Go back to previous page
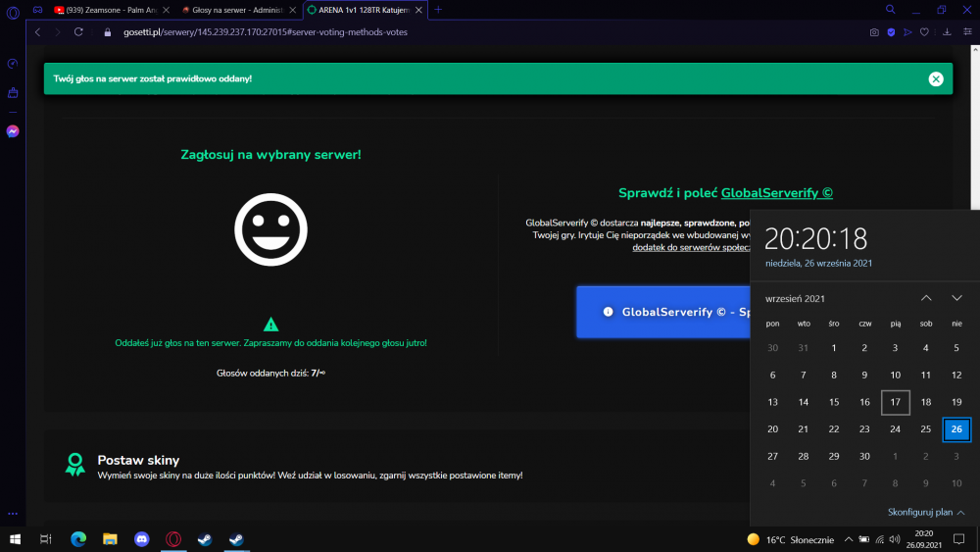The image size is (980, 552). point(37,32)
